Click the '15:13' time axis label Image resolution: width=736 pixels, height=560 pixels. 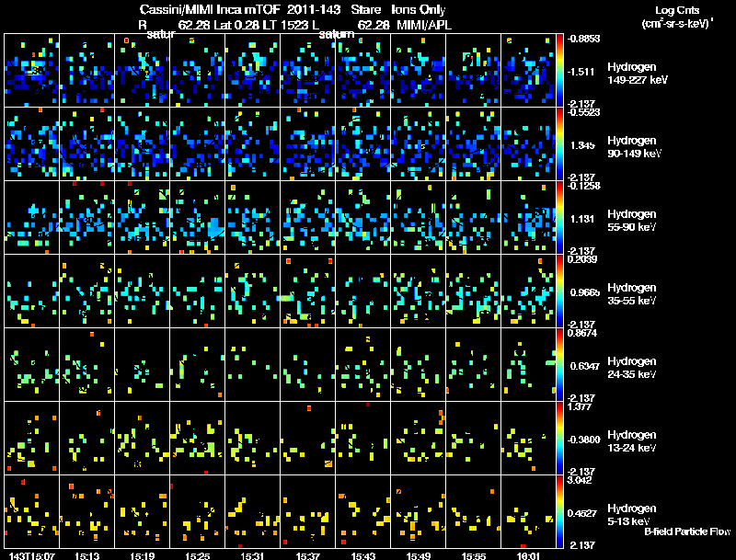pos(86,555)
